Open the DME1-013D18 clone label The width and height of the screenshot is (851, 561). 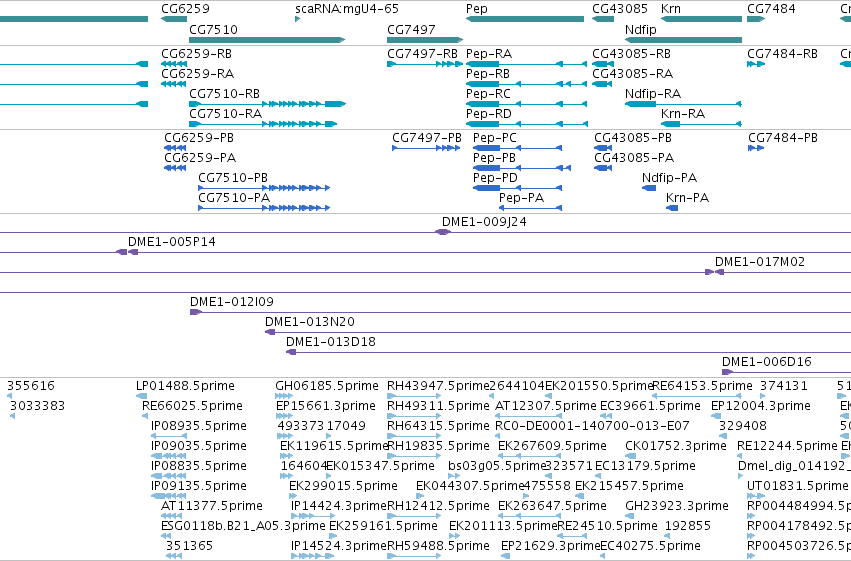[x=331, y=342]
